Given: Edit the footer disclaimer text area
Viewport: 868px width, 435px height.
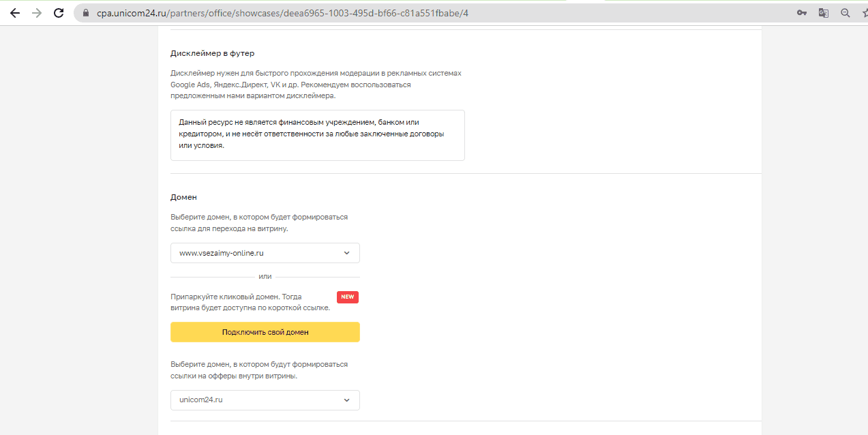Looking at the screenshot, I should tap(317, 135).
